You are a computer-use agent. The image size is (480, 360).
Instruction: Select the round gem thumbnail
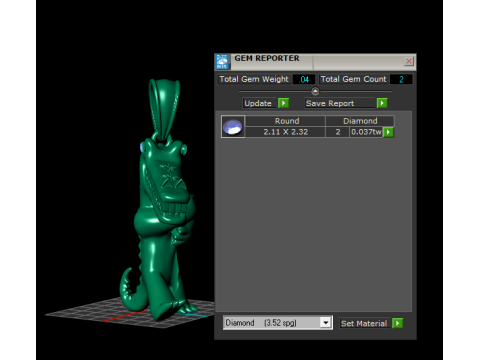pyautogui.click(x=233, y=126)
